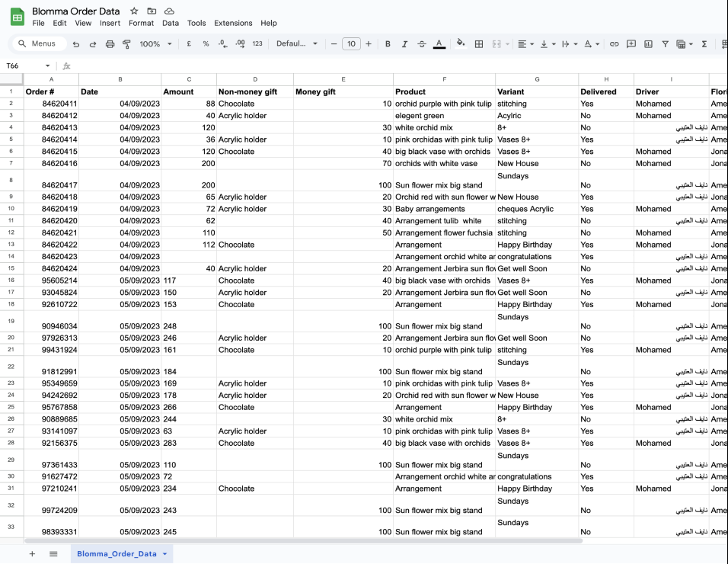This screenshot has height=564, width=728.
Task: Insert a chart using chart icon
Action: point(648,44)
